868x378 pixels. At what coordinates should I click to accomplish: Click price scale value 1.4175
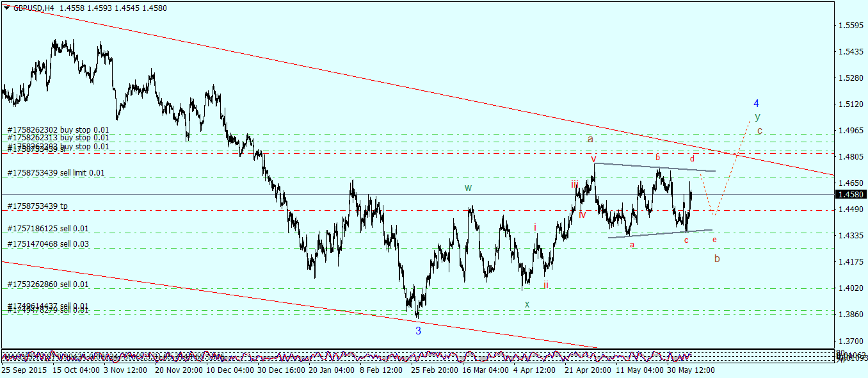click(851, 262)
